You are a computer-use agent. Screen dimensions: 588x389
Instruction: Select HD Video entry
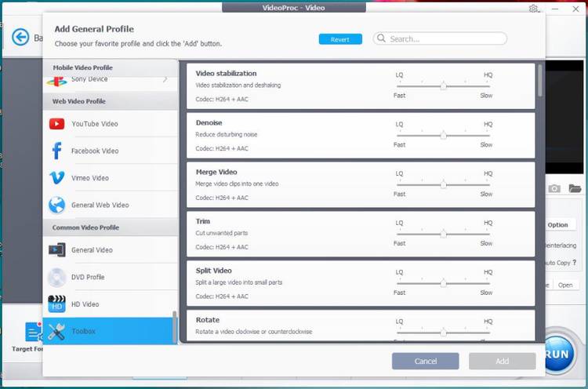tap(111, 304)
